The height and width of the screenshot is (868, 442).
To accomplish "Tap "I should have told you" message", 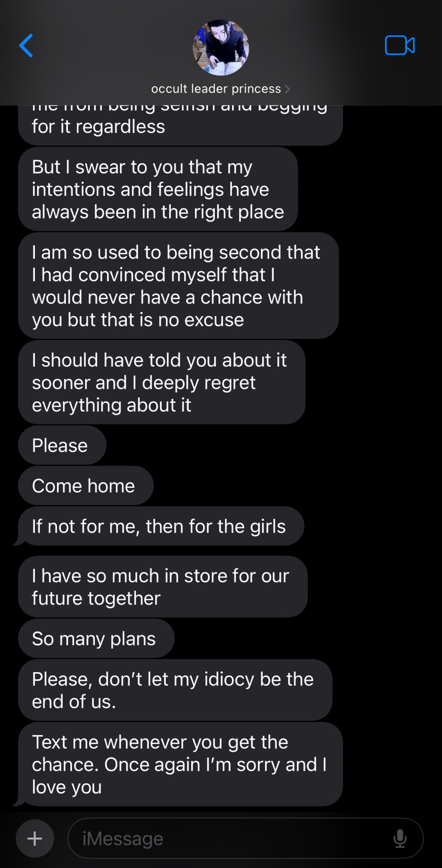I will point(162,382).
